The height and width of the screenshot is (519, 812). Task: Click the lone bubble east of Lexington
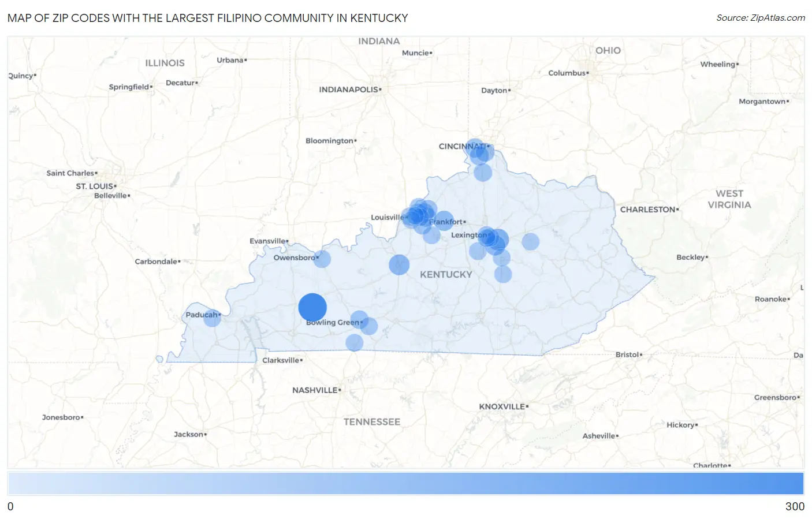tap(531, 242)
